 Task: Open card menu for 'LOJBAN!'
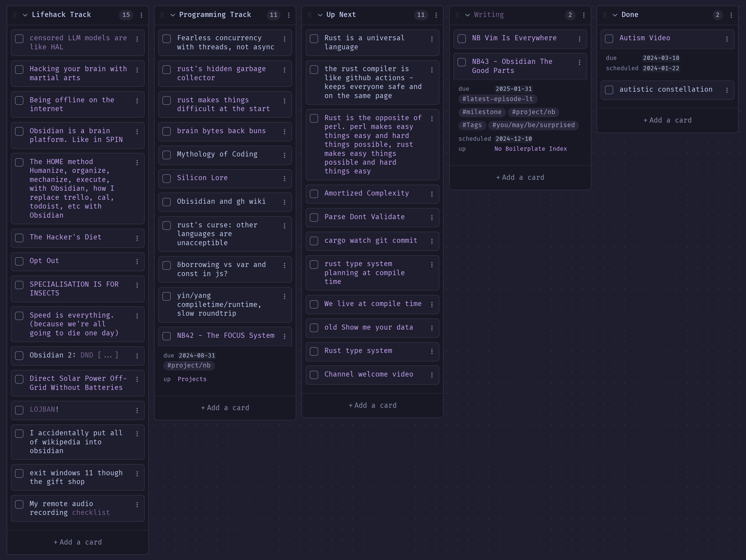137,410
